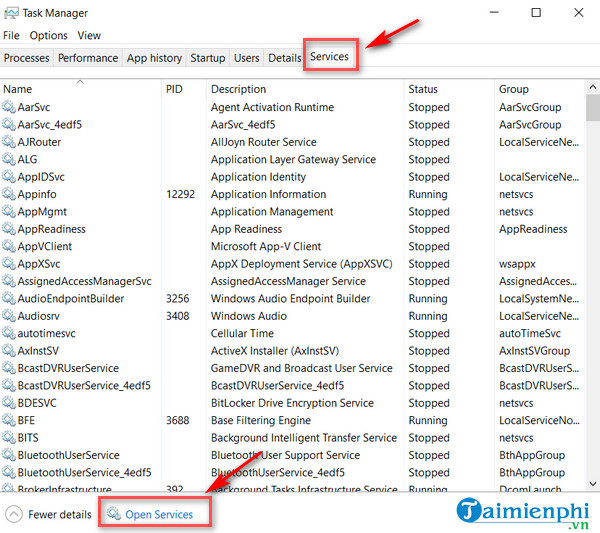Sort by the Status column header
Image resolution: width=600 pixels, height=533 pixels.
(x=449, y=89)
